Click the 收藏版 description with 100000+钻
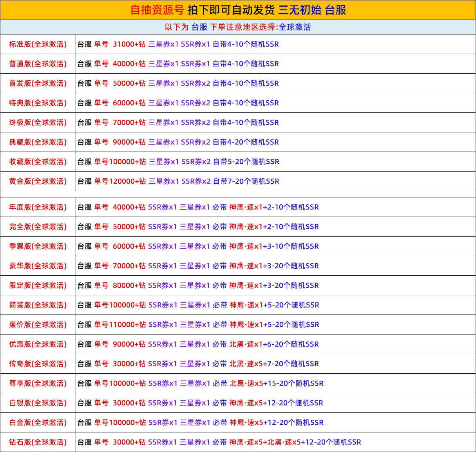The width and height of the screenshot is (476, 452). coord(178,162)
